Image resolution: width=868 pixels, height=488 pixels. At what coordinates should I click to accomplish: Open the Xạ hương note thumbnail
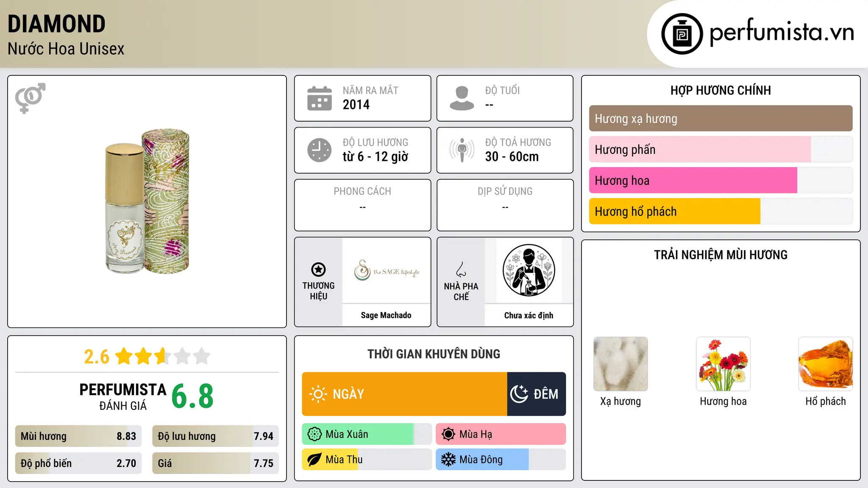[x=620, y=364]
